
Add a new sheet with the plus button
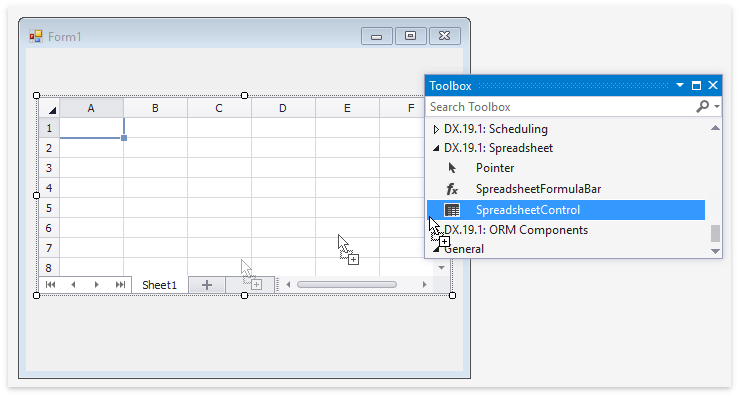pyautogui.click(x=207, y=285)
